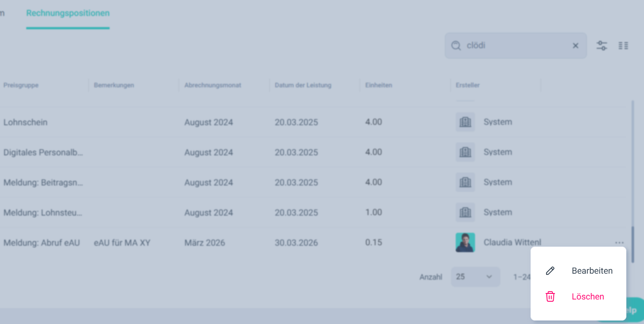The image size is (644, 324).
Task: Open the column layout icon
Action: coord(623,46)
